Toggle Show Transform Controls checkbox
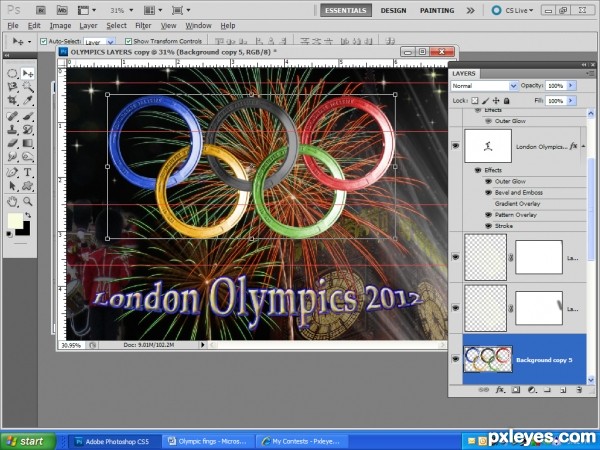Viewport: 600px width, 450px height. coord(129,41)
